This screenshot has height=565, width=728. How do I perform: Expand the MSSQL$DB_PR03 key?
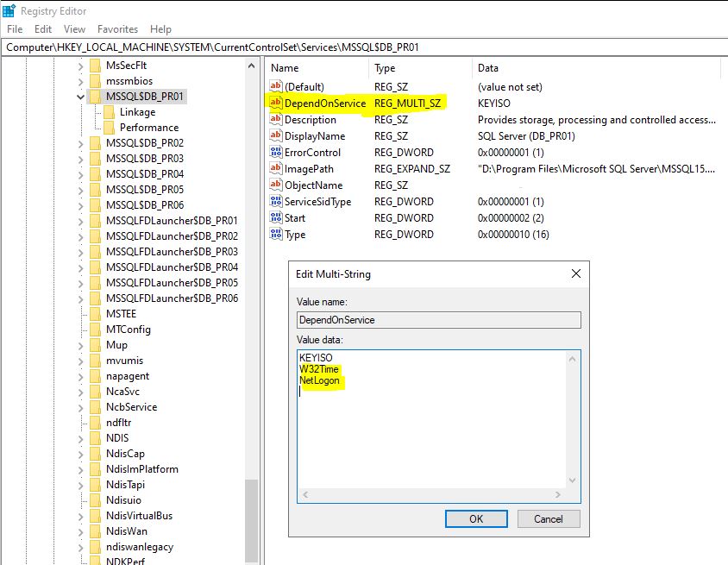(80, 160)
